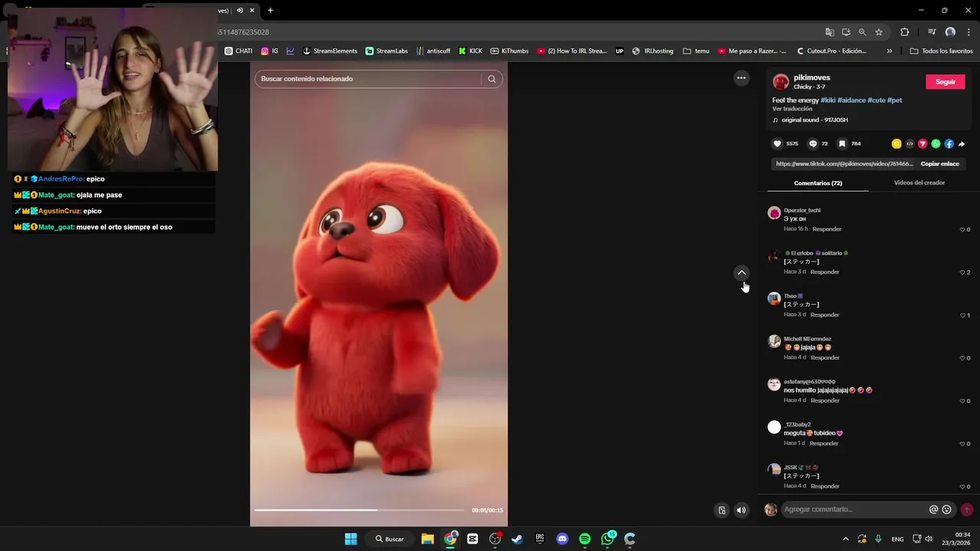Open the StreamLabs bookmark
This screenshot has height=551, width=980.
(387, 51)
